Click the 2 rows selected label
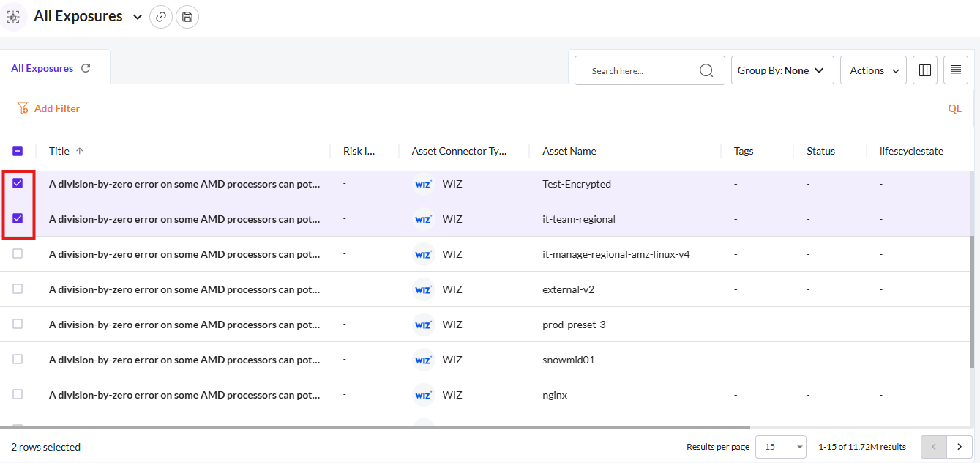This screenshot has width=980, height=463. point(45,447)
